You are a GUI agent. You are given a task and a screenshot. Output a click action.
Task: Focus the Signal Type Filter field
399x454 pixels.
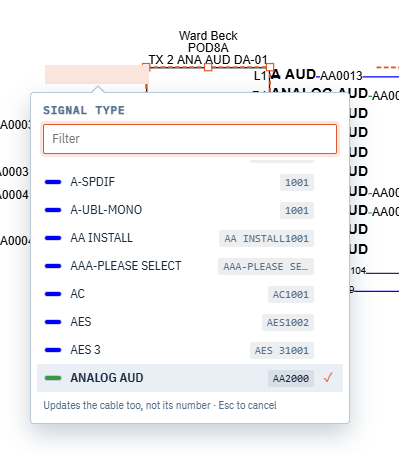tap(190, 139)
